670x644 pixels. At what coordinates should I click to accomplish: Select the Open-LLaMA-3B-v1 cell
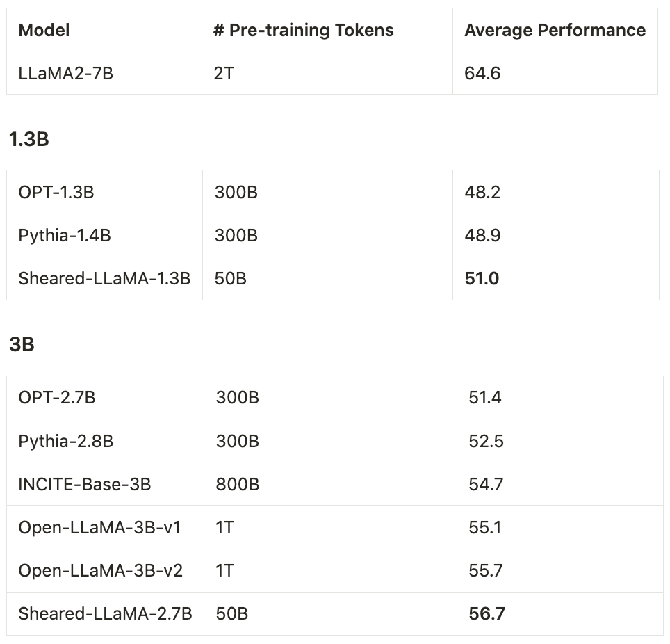tap(99, 528)
